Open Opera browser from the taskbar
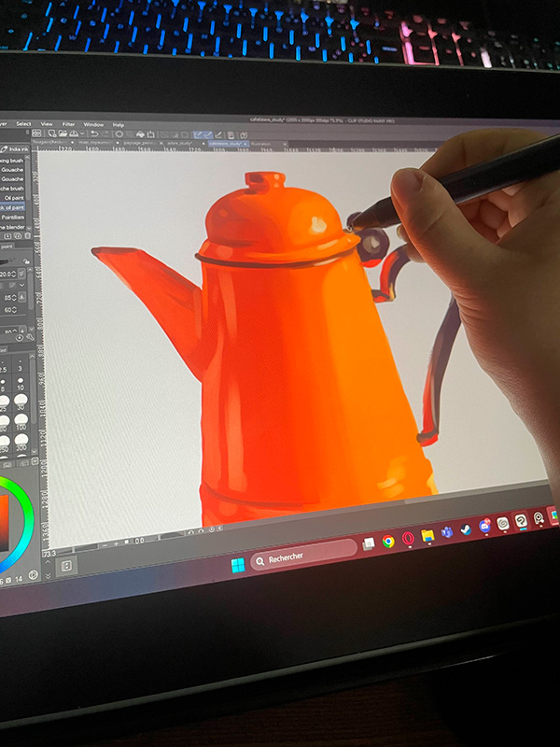This screenshot has height=747, width=560. (408, 539)
